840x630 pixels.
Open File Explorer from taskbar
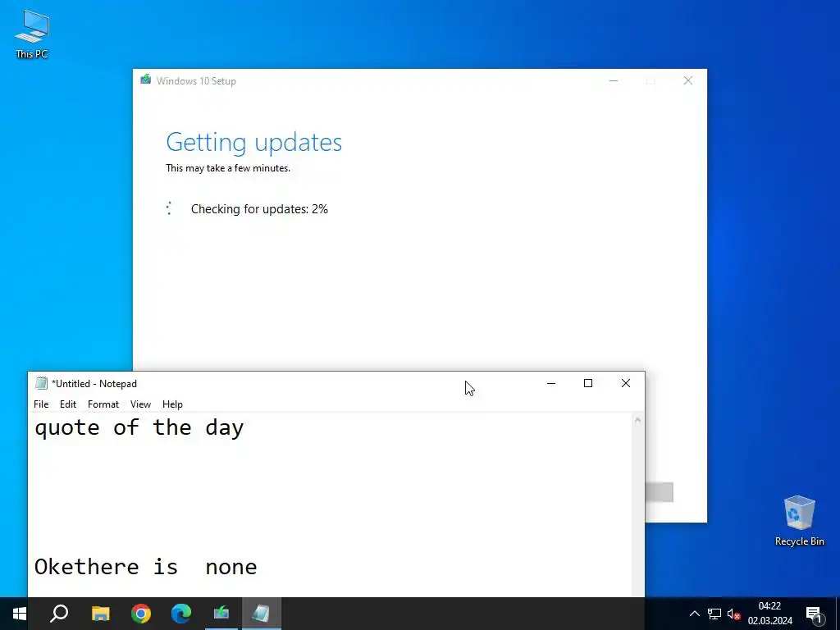coord(100,614)
